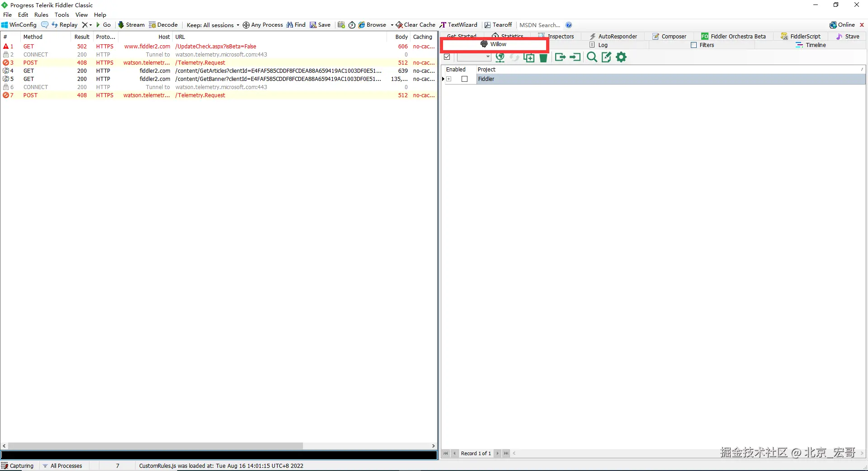Click the camera screenshot icon

(341, 25)
